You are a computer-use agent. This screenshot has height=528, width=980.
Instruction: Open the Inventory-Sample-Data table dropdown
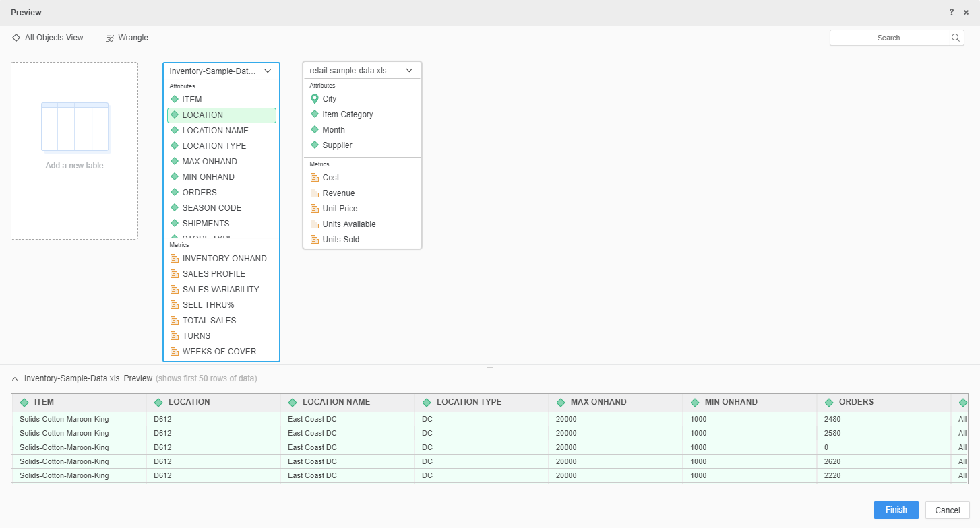(268, 71)
